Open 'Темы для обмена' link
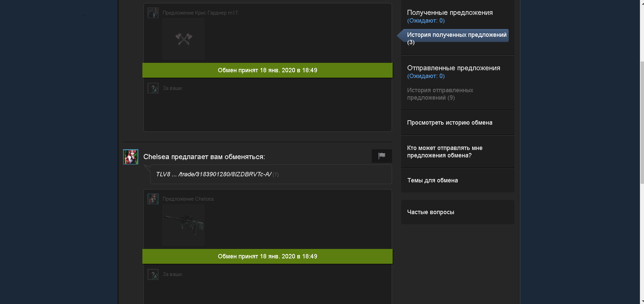Viewport: 644px width, 304px height. [x=432, y=180]
